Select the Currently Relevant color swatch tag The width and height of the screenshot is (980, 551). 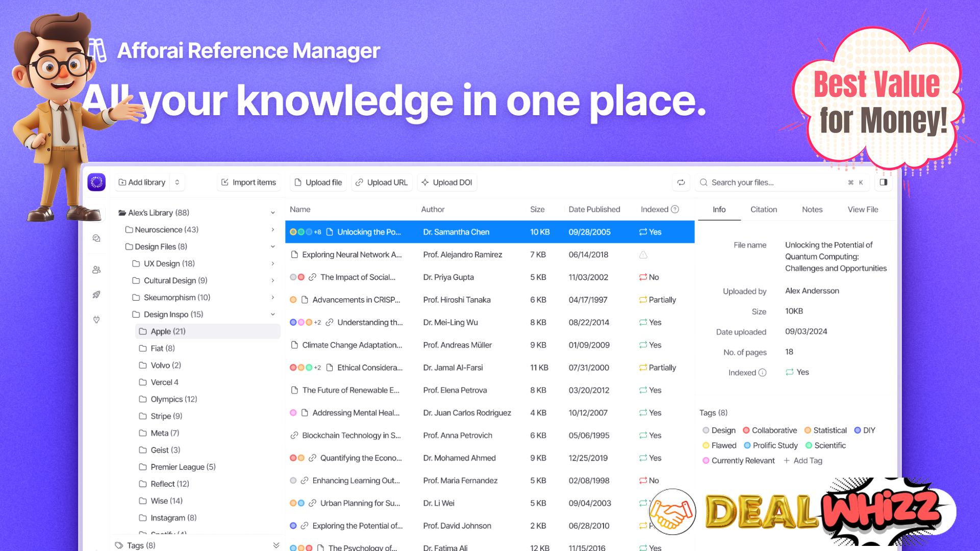click(x=706, y=460)
